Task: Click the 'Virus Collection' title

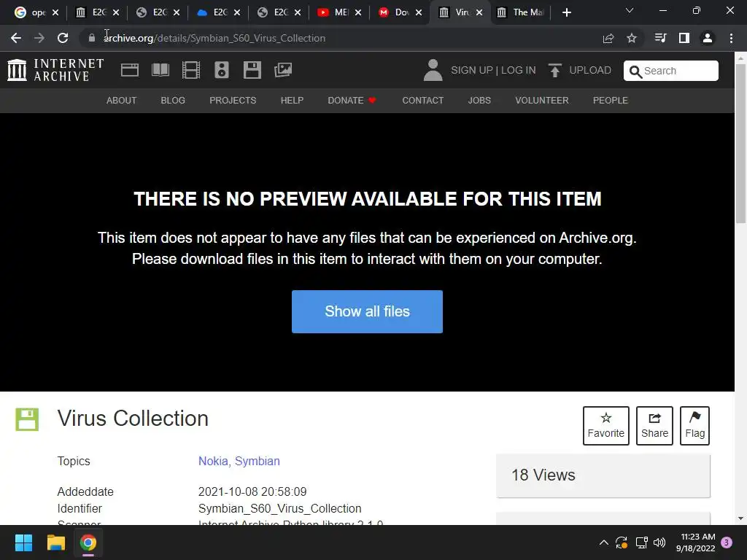Action: point(133,419)
